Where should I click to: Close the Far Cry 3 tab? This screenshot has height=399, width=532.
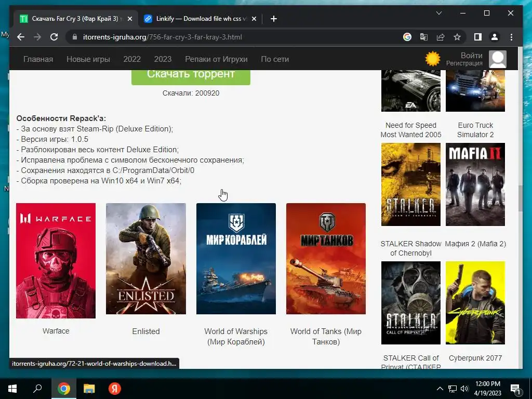coord(129,19)
